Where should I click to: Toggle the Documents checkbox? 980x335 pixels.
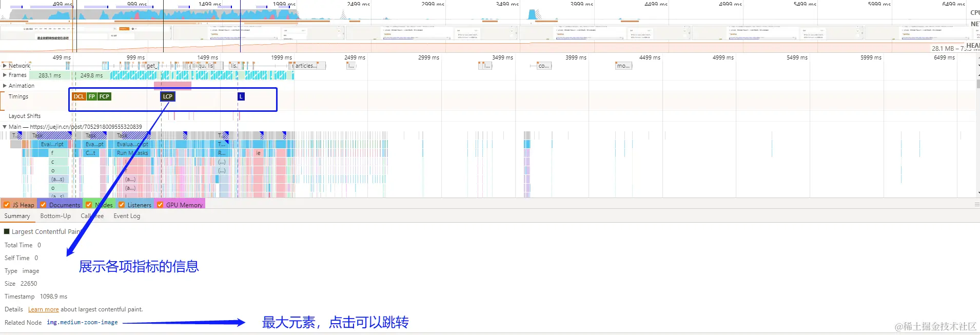point(44,205)
